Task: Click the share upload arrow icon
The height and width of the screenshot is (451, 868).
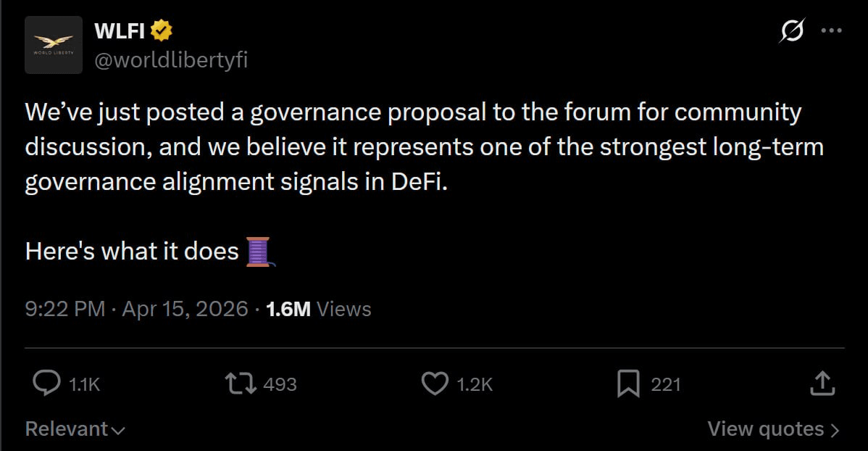Action: [822, 383]
